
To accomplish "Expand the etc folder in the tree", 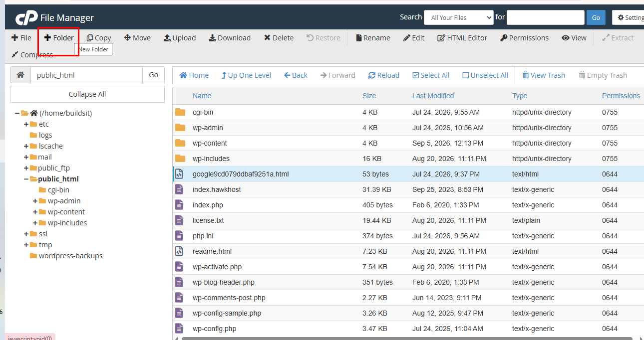I will coord(26,124).
